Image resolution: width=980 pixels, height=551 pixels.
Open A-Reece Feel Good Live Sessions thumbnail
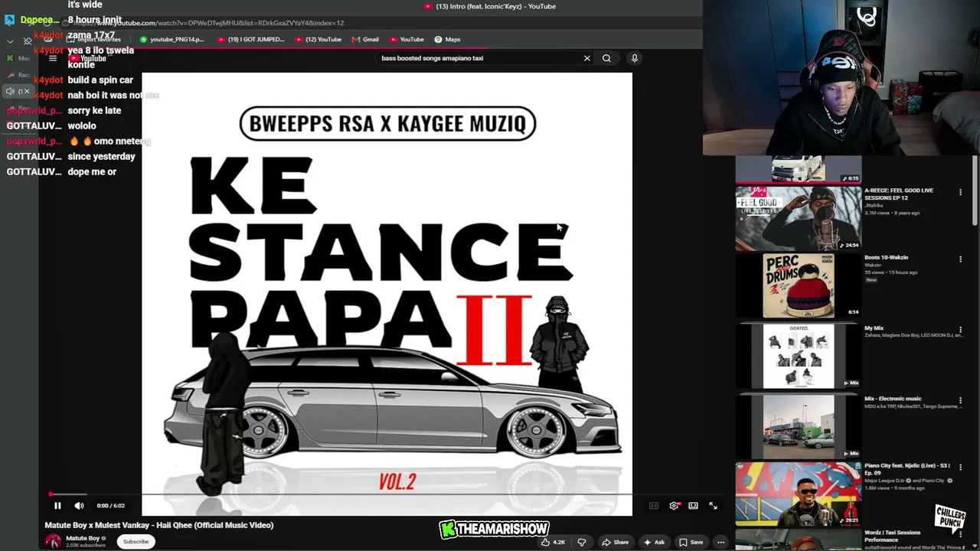pyautogui.click(x=799, y=219)
